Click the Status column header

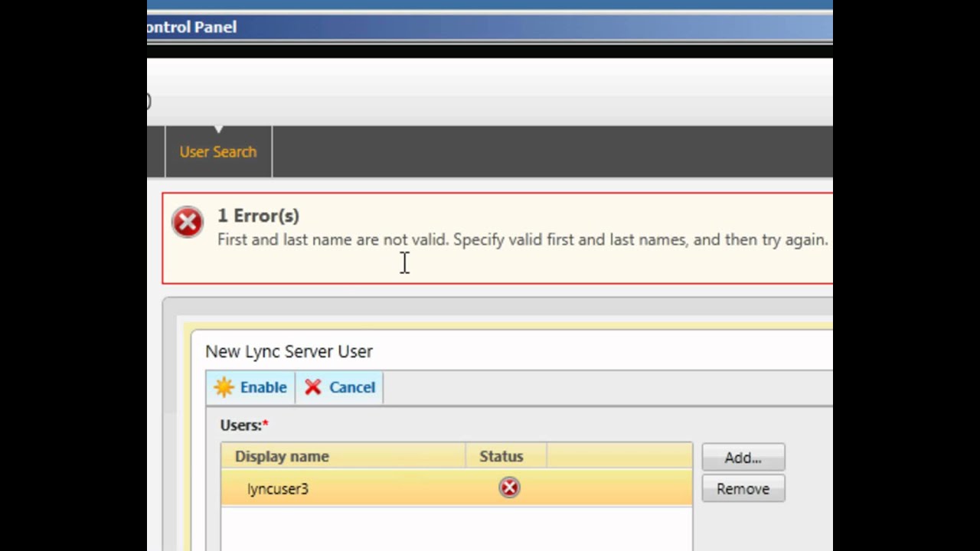tap(501, 456)
